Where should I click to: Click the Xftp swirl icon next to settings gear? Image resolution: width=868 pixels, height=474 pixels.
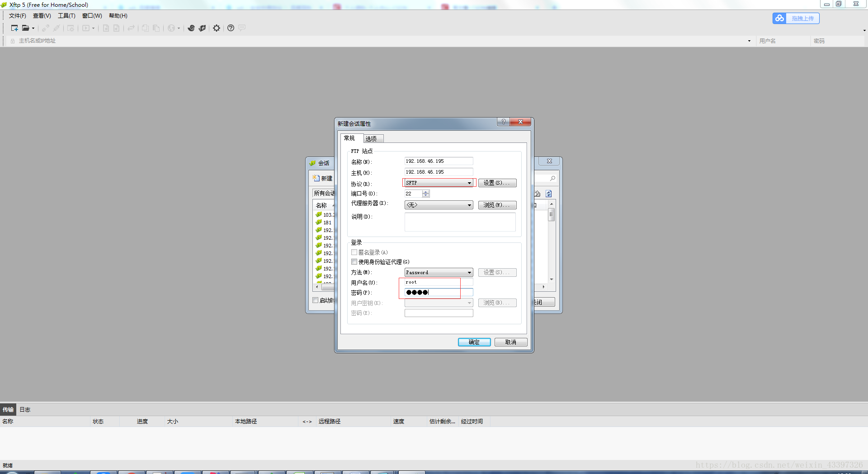coord(203,28)
